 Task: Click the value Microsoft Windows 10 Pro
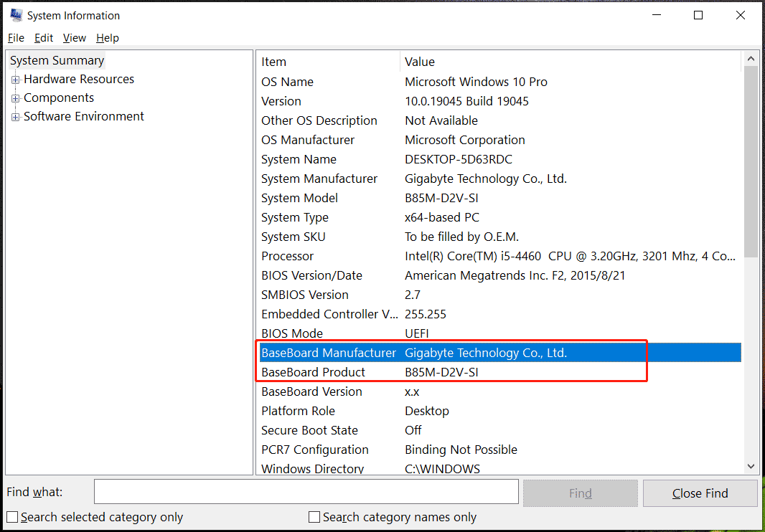click(476, 82)
